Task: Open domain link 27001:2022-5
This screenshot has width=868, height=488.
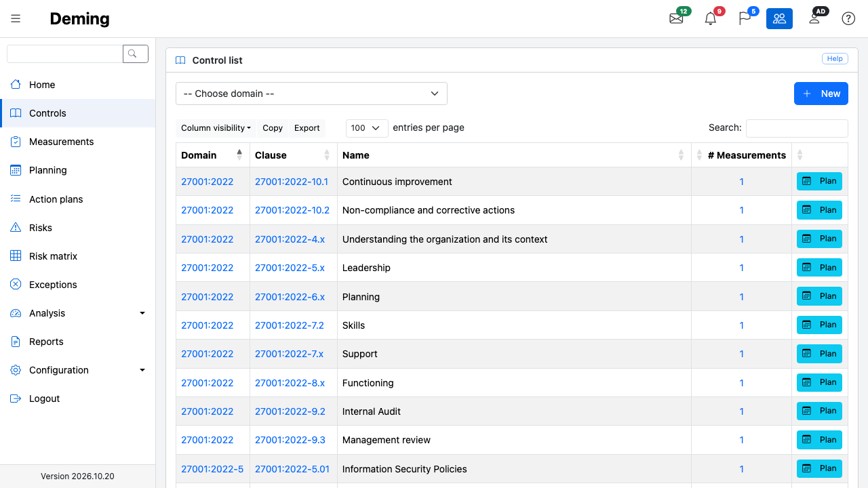Action: tap(212, 469)
